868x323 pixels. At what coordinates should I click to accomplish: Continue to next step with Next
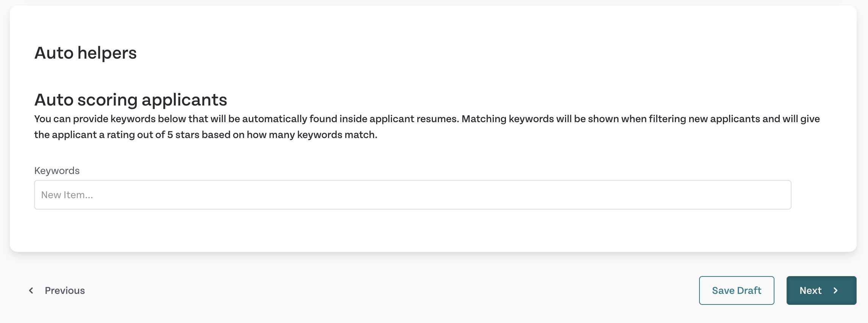coord(821,290)
